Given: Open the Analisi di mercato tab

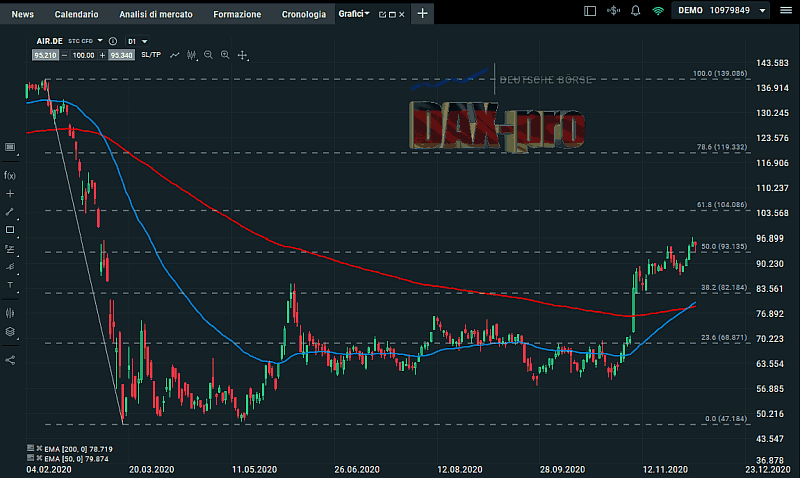Looking at the screenshot, I should coord(156,14).
